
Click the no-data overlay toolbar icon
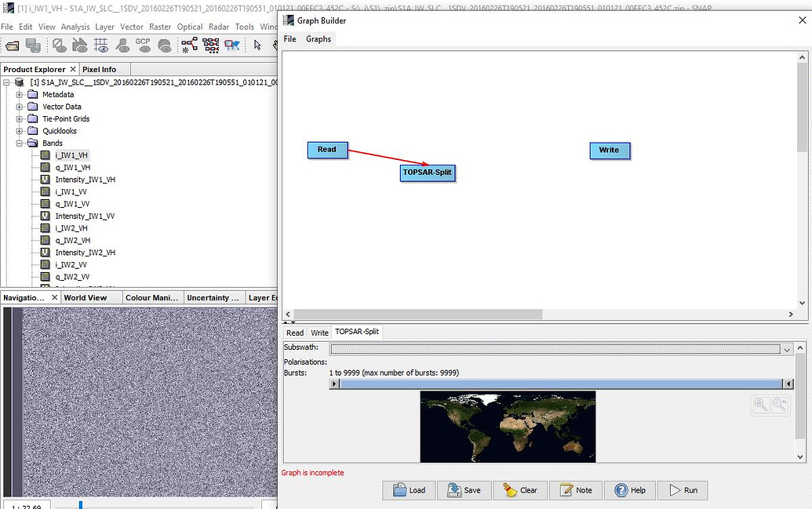click(x=60, y=45)
